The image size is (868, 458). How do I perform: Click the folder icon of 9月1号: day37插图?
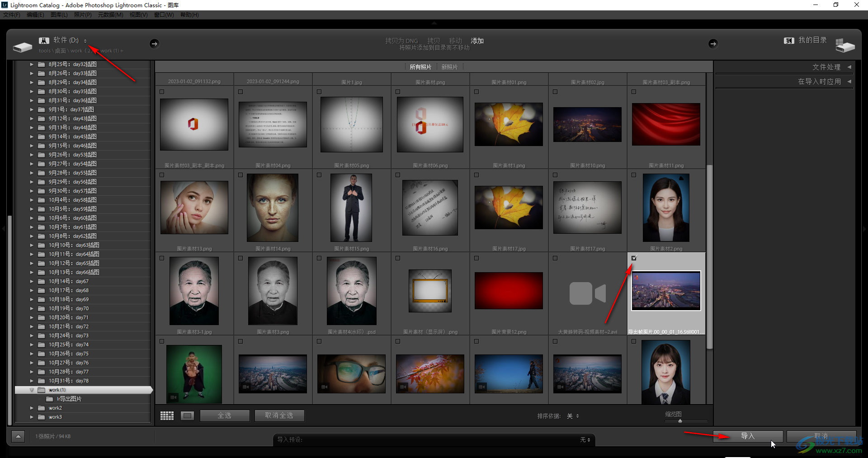tap(42, 109)
